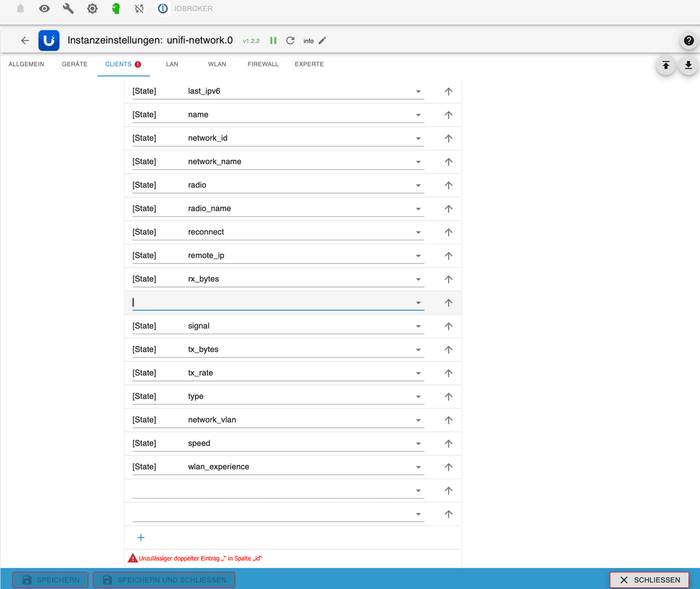
Task: Pause the unifi-network.0 instance
Action: [x=273, y=41]
